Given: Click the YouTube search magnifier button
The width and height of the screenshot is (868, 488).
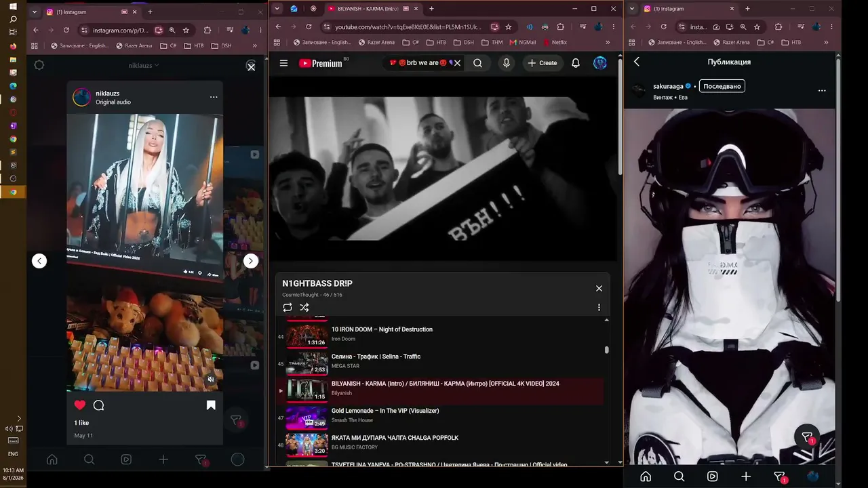Looking at the screenshot, I should (x=478, y=63).
